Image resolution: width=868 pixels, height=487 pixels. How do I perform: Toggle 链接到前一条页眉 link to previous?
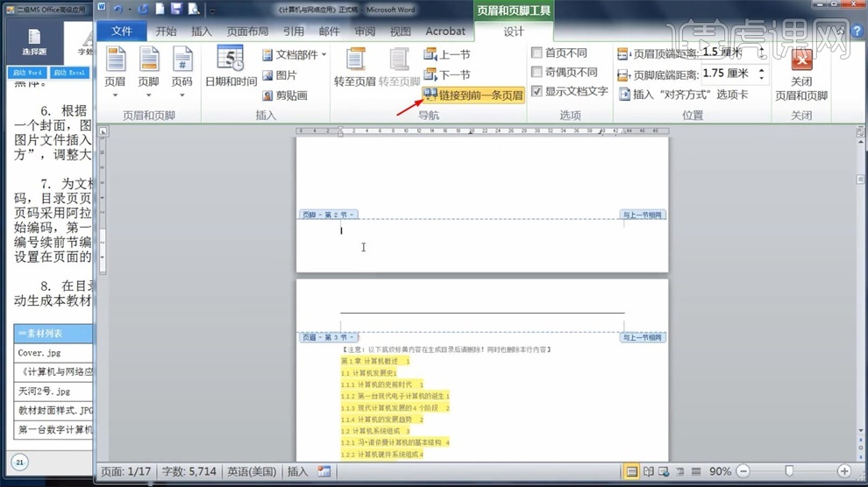[473, 95]
